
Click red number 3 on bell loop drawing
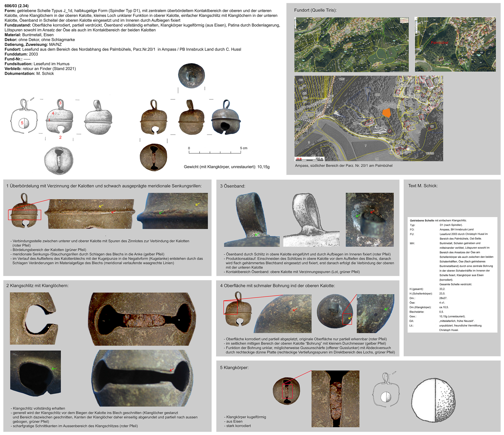pos(60,103)
